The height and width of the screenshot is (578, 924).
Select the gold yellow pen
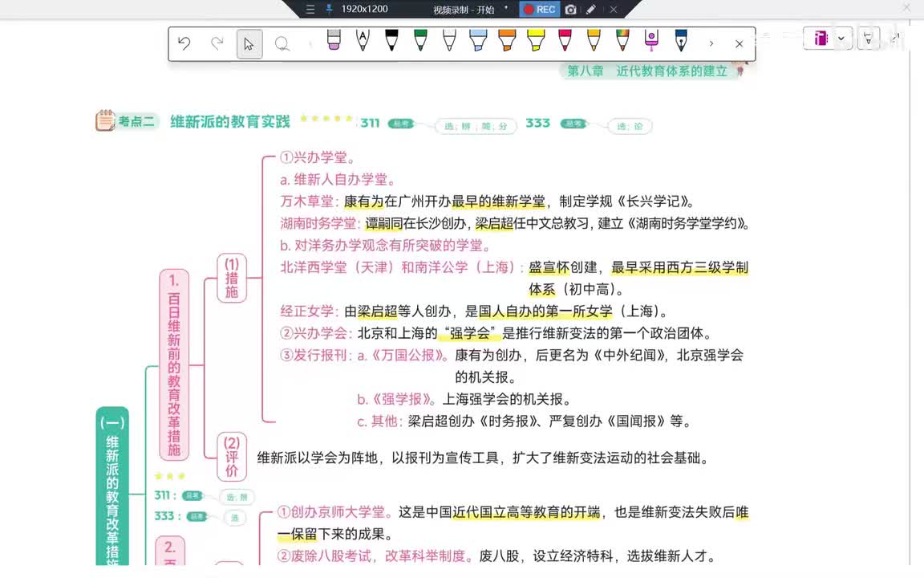coord(594,40)
